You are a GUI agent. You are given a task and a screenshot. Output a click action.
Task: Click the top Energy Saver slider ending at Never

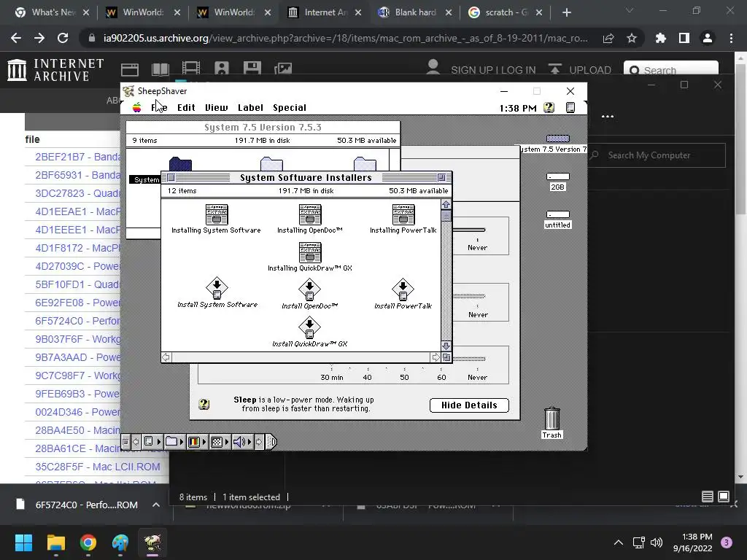469,230
